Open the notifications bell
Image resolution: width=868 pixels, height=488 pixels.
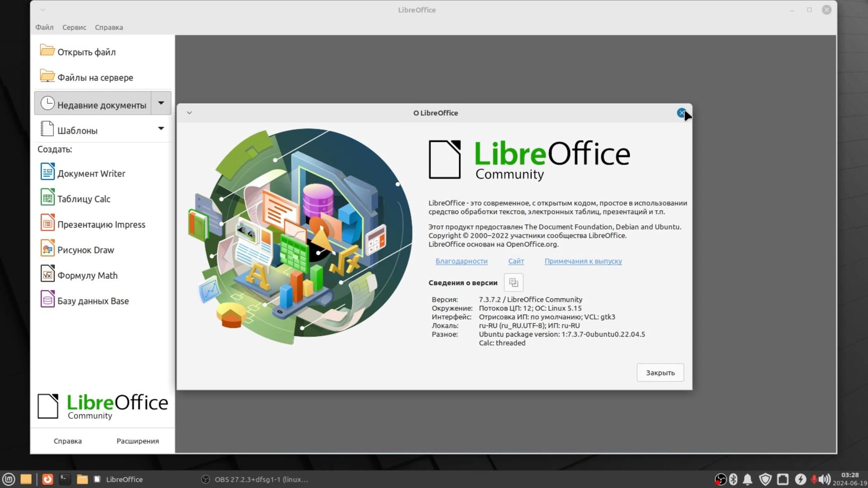(x=748, y=479)
